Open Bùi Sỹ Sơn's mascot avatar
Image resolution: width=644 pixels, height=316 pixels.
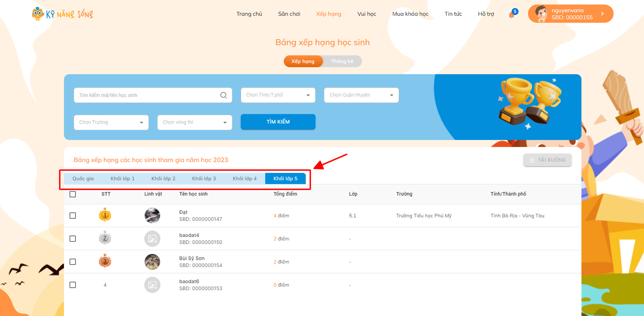pyautogui.click(x=152, y=262)
